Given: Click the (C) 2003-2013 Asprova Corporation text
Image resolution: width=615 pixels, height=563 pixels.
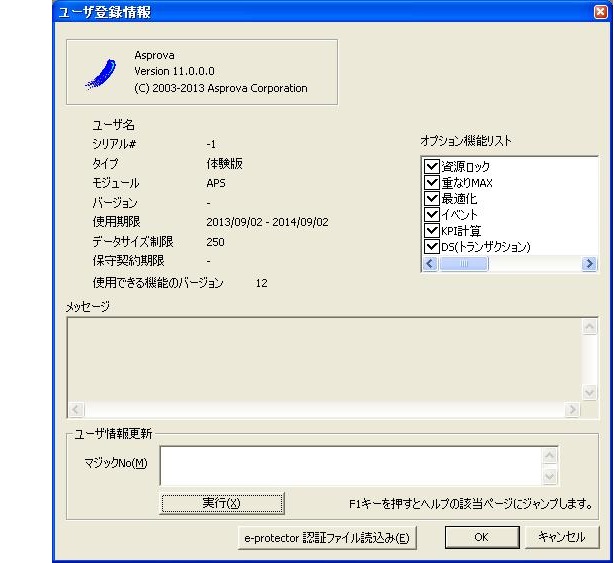Looking at the screenshot, I should pyautogui.click(x=221, y=88).
